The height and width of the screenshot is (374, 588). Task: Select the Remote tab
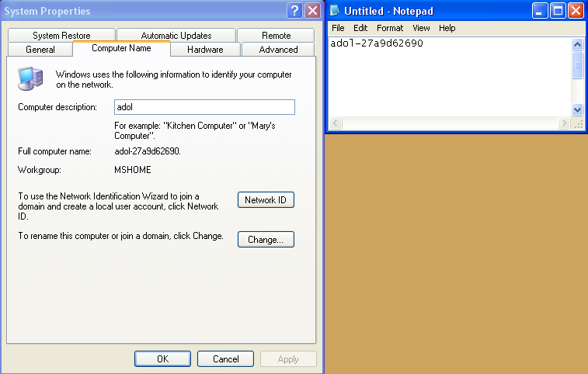[x=276, y=35]
